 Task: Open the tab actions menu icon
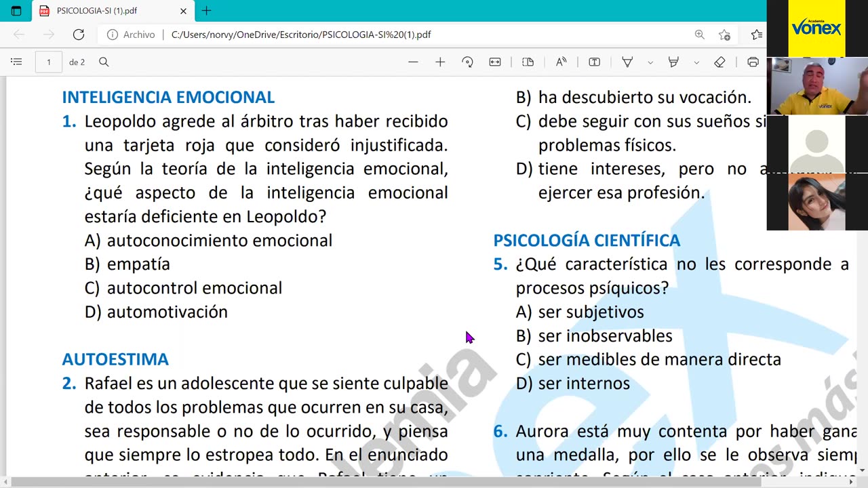16,11
